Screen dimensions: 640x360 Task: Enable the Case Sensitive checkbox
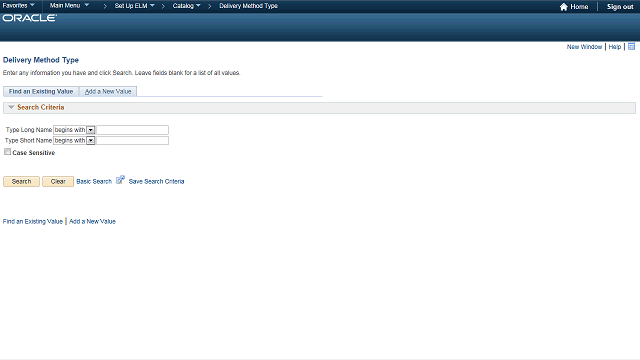click(7, 152)
